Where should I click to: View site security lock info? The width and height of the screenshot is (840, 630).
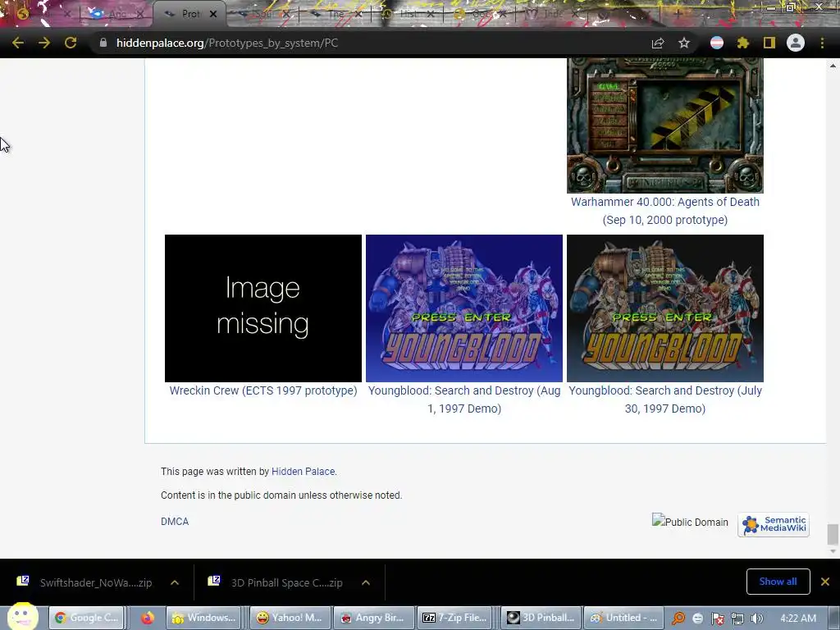[103, 43]
